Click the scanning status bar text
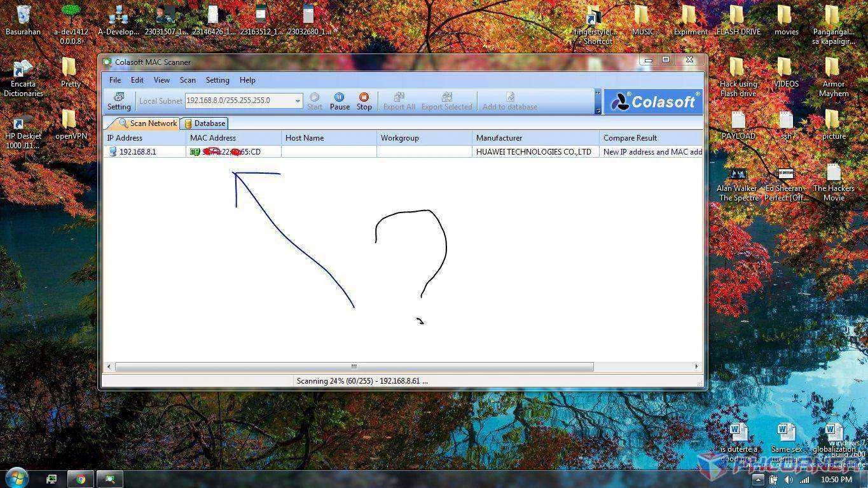868x488 pixels. 362,381
